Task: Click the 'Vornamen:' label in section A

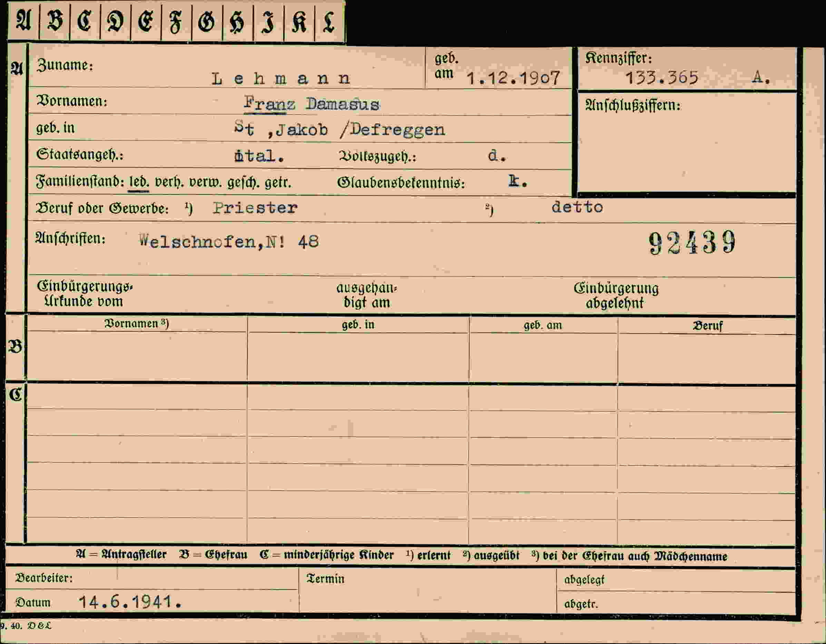Action: [72, 101]
